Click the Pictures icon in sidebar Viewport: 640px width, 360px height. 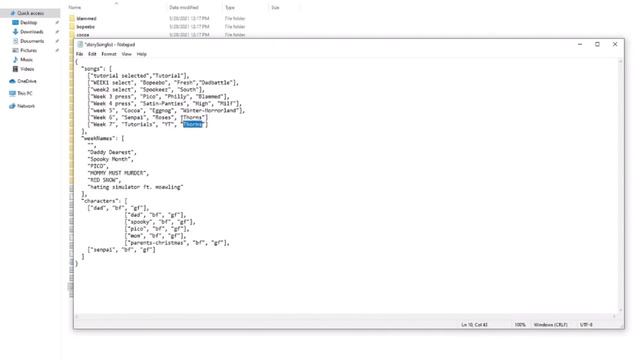click(15, 50)
